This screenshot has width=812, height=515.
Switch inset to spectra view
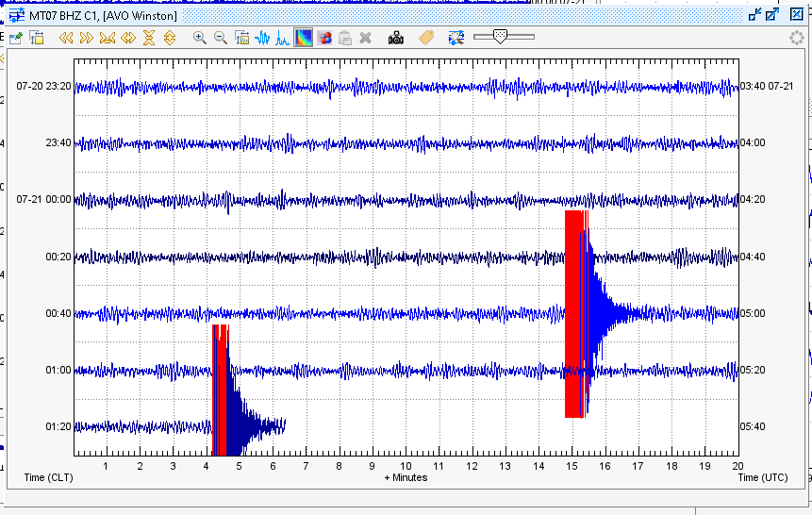click(x=283, y=38)
